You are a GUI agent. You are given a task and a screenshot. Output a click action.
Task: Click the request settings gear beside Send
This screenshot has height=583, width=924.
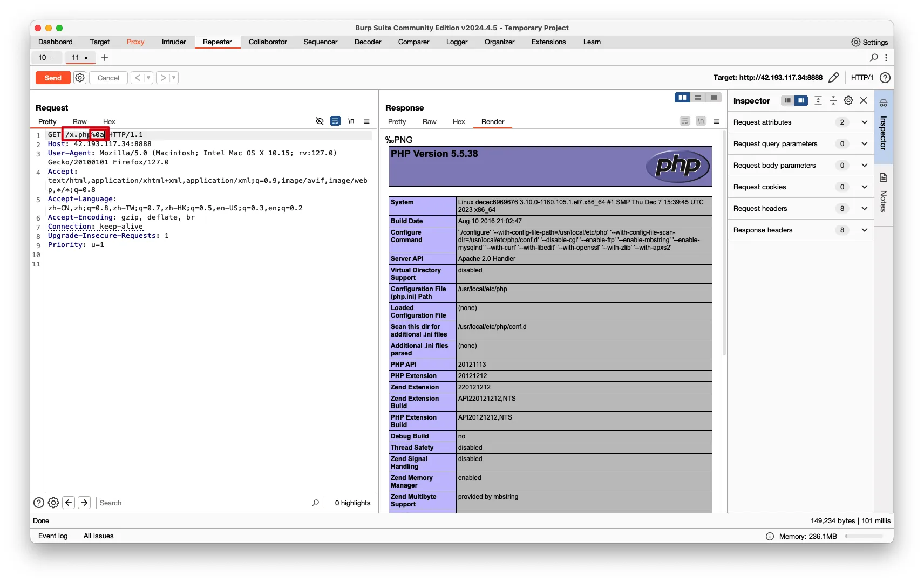[x=80, y=78]
